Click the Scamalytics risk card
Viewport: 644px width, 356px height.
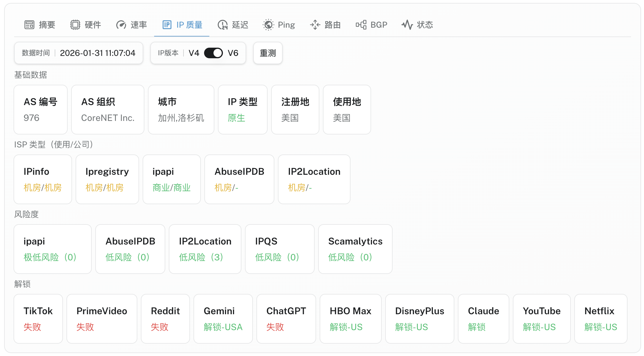355,249
